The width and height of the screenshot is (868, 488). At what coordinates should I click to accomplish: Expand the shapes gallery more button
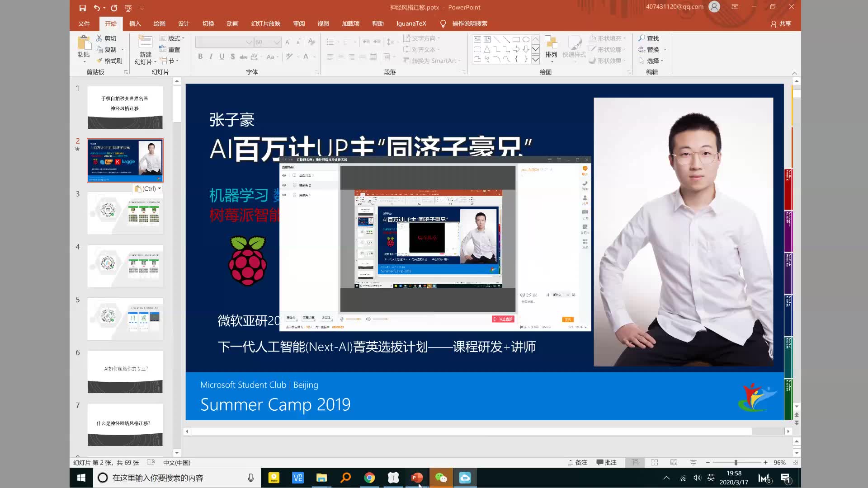click(x=536, y=59)
